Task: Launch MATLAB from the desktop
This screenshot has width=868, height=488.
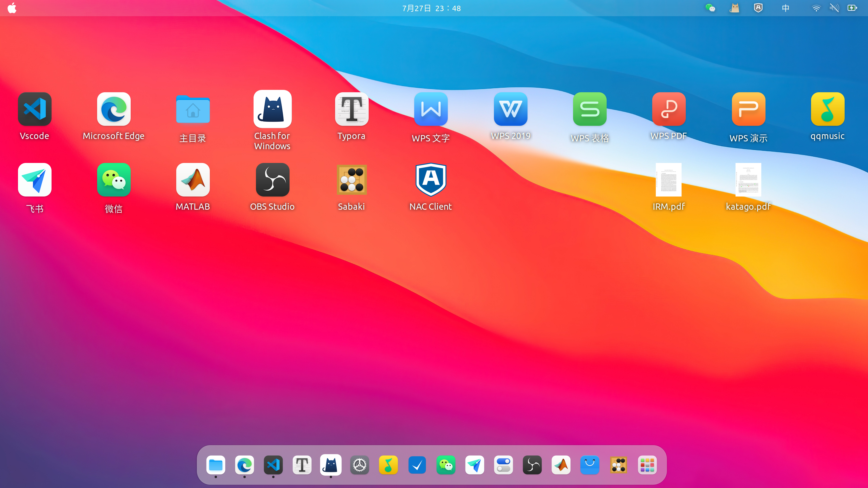Action: tap(193, 180)
